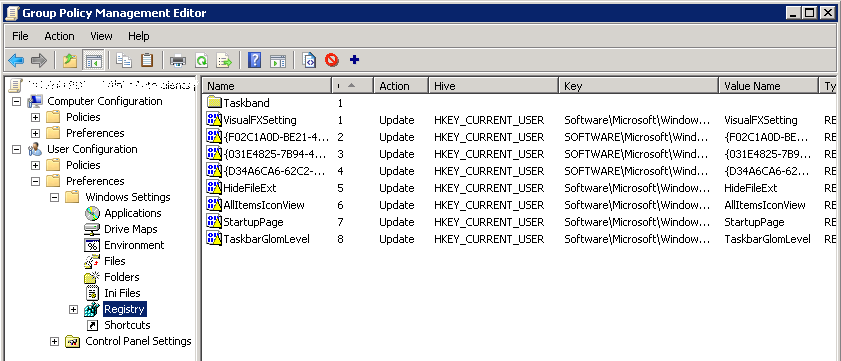Viewport: 841px width, 361px height.
Task: Select Windows Settings in the tree
Action: click(x=128, y=197)
